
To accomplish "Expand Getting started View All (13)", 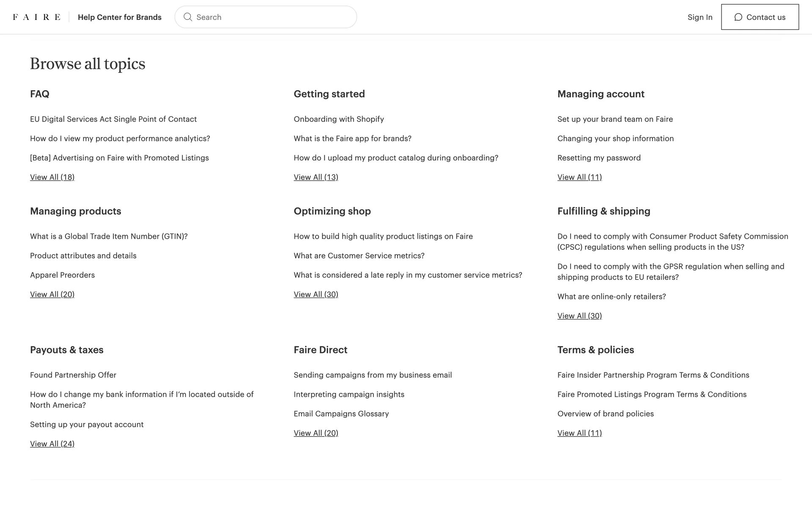I will click(x=315, y=177).
